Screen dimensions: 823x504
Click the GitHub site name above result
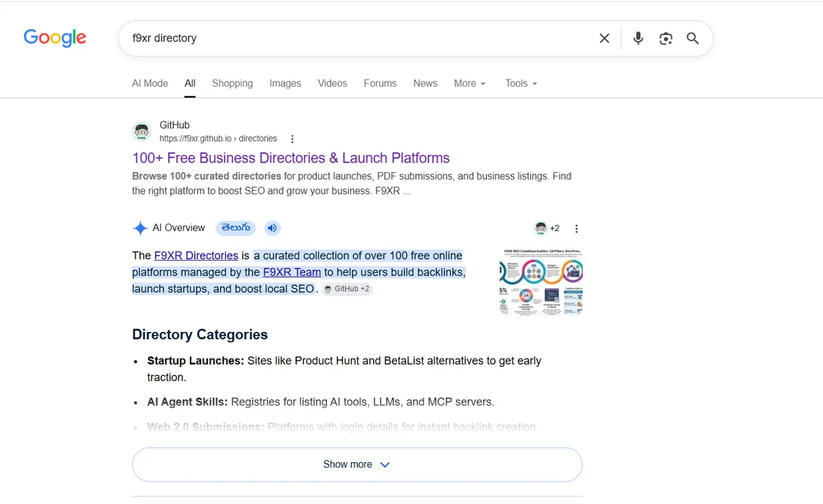(x=174, y=125)
